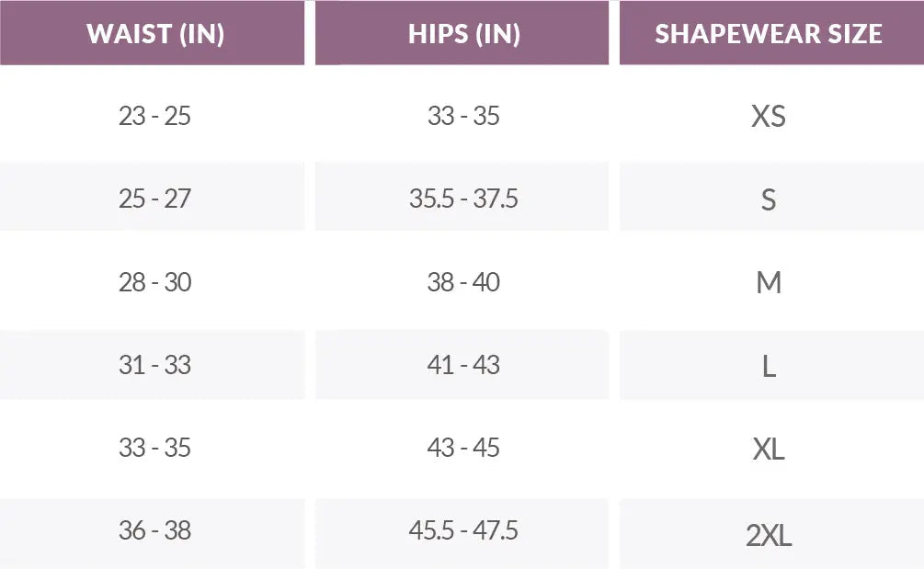This screenshot has height=569, width=924.
Task: Click hips measurement 38 - 40
Action: point(463,282)
